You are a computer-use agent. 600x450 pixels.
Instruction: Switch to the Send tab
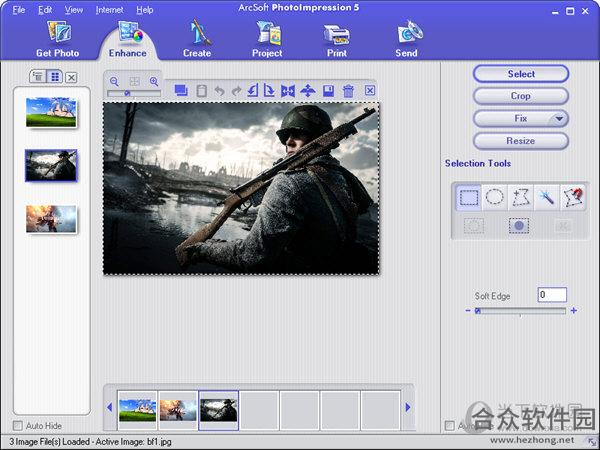(x=407, y=39)
